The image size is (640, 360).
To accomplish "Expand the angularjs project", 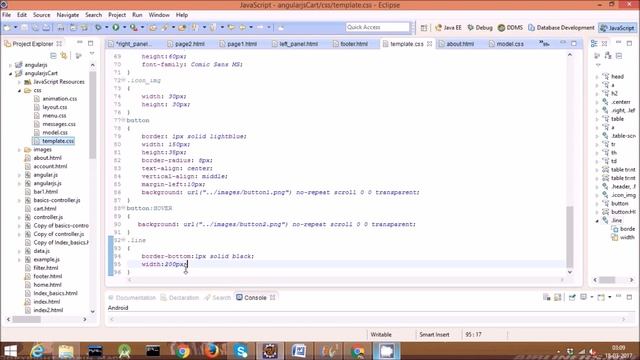I will point(10,65).
